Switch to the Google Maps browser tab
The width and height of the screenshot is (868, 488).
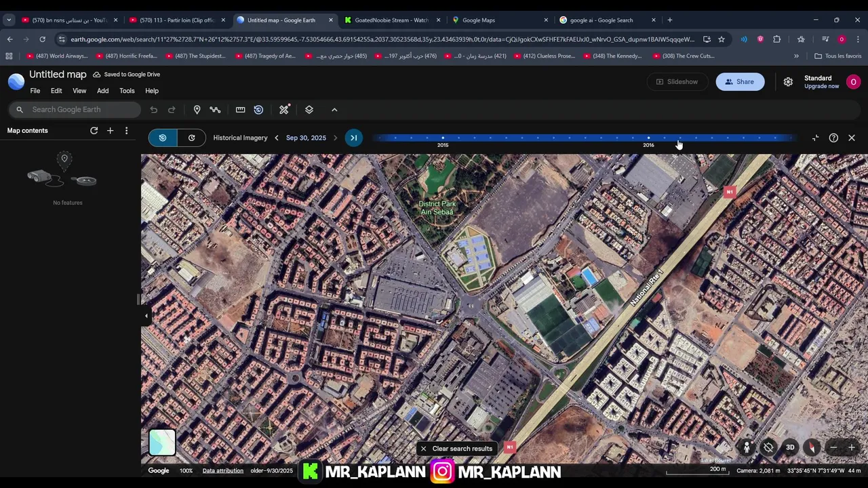click(x=500, y=20)
